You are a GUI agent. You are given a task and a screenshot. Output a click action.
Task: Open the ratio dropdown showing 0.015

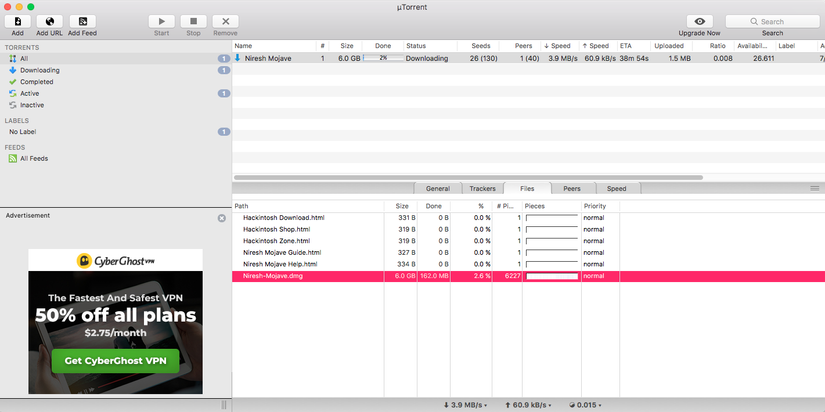tap(585, 405)
